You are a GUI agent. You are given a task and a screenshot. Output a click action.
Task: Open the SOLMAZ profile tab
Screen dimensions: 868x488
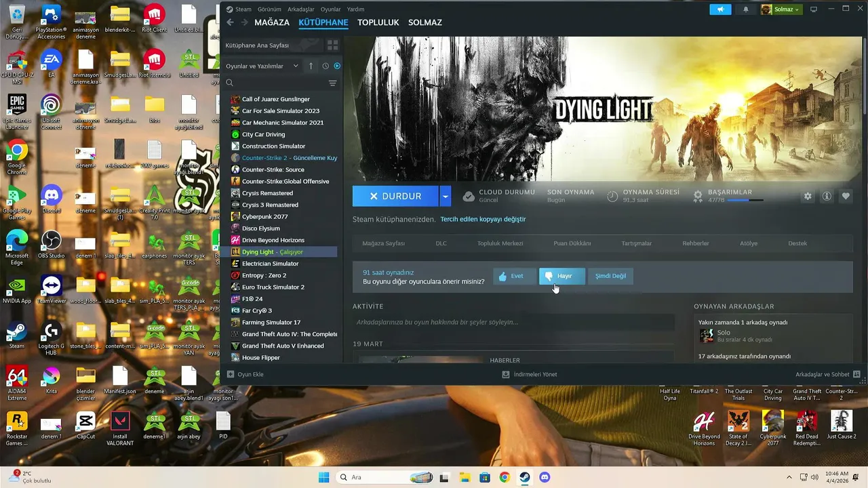425,22
